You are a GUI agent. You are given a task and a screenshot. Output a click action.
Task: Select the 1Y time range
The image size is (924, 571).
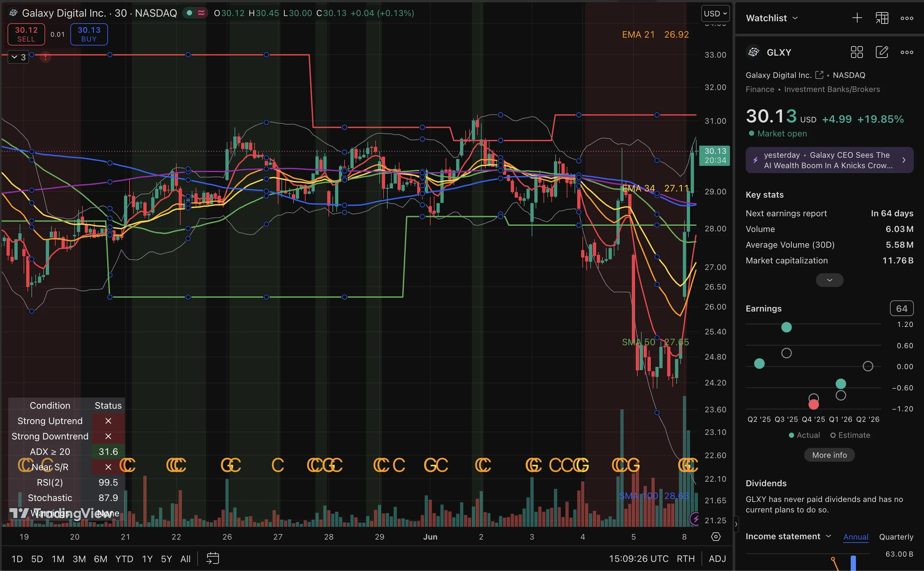(x=147, y=559)
